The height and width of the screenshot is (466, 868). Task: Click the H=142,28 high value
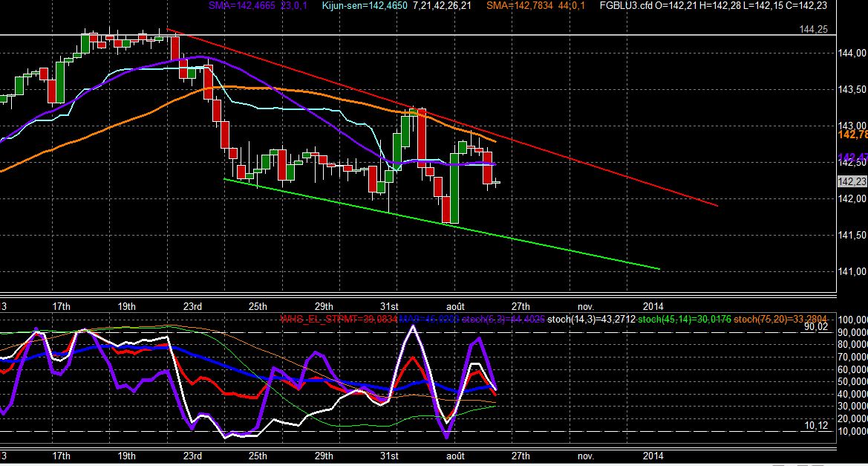point(720,5)
